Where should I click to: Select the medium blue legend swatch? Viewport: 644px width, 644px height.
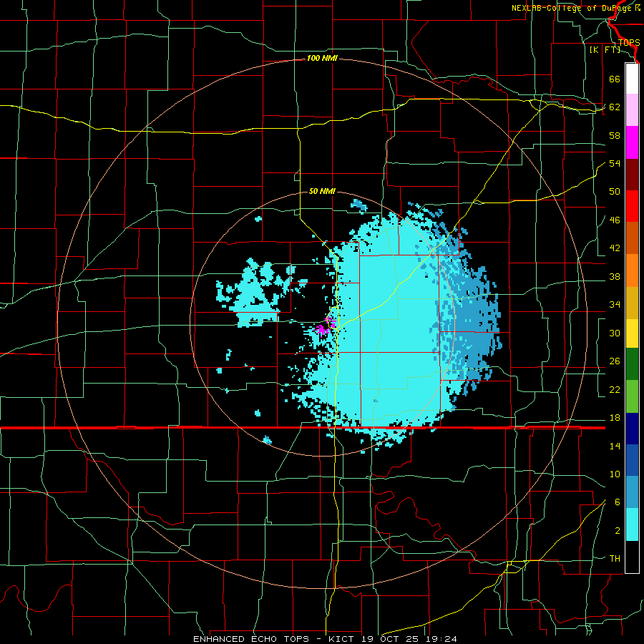[632, 460]
